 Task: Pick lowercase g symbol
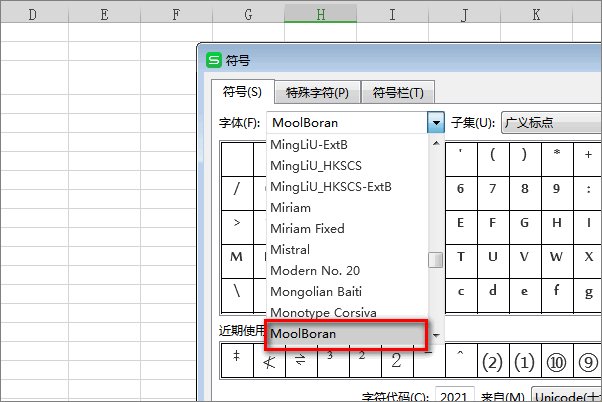(588, 295)
